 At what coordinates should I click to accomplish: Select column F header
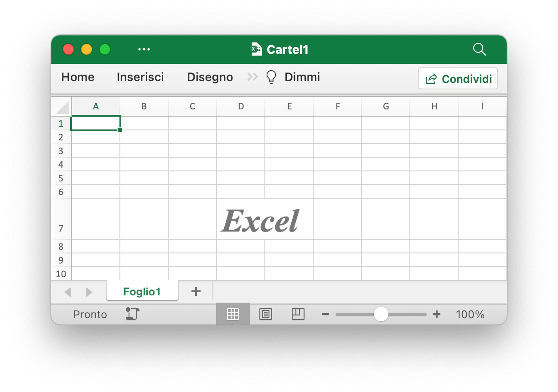(x=337, y=107)
